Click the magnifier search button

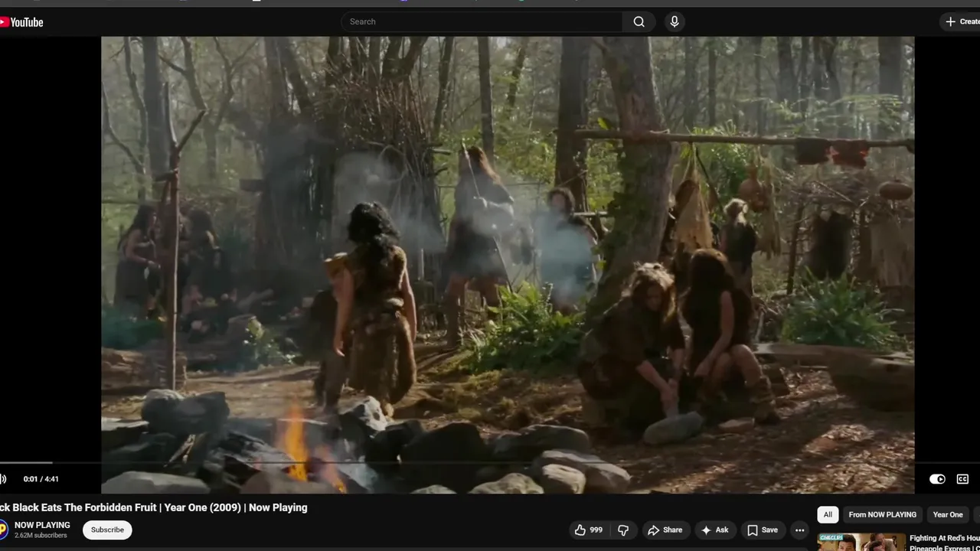639,21
